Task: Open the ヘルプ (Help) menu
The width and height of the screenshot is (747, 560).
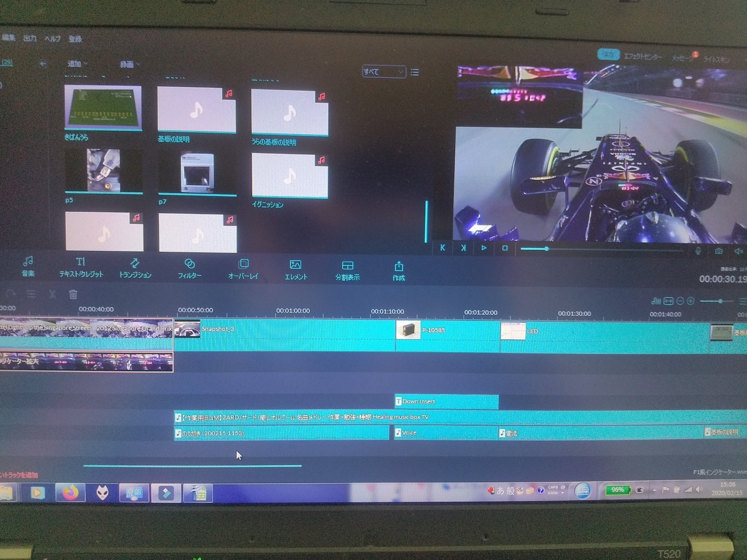Action: pos(52,38)
